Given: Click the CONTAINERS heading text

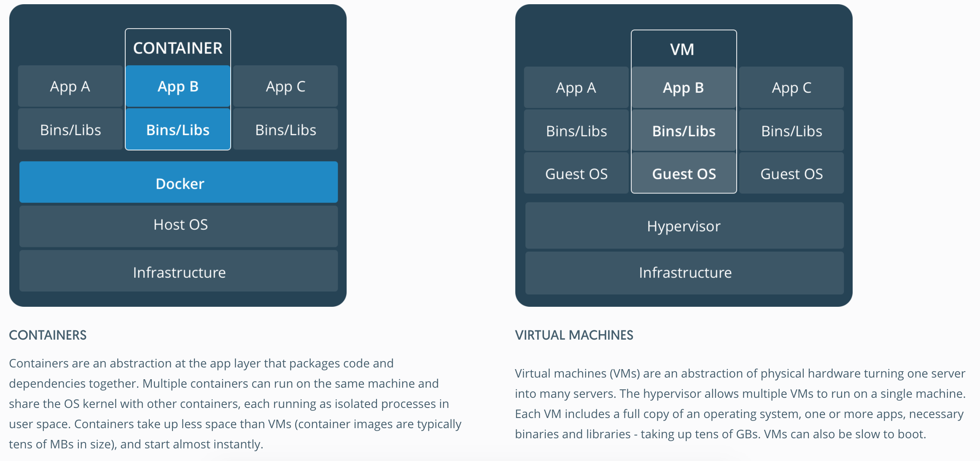Looking at the screenshot, I should coord(48,335).
